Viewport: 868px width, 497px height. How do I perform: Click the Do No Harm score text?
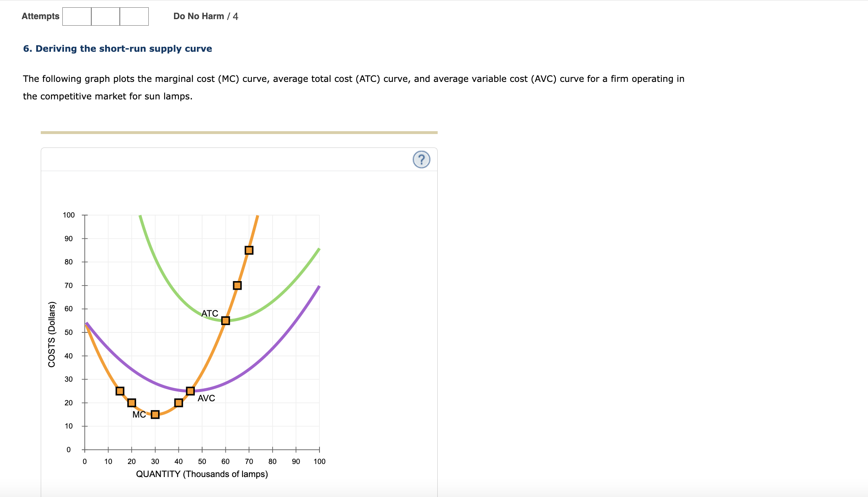pos(205,16)
